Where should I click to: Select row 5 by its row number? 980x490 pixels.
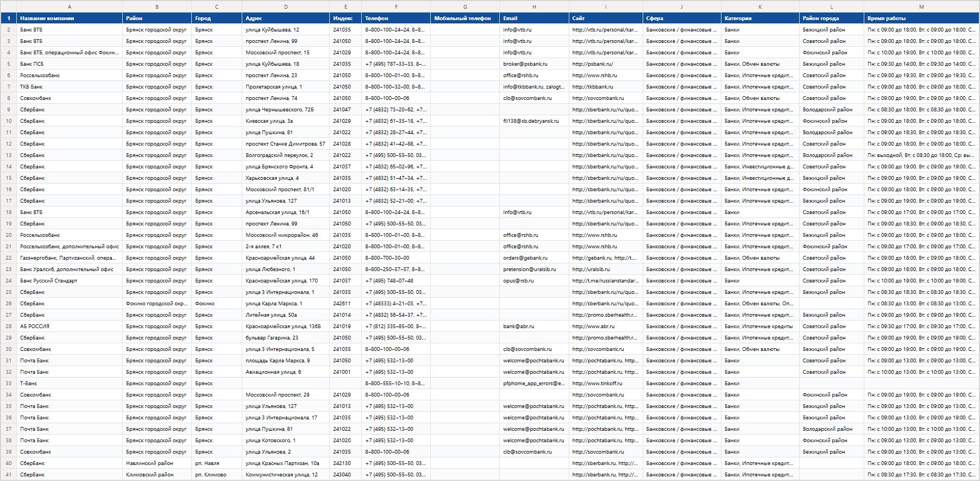pos(8,64)
